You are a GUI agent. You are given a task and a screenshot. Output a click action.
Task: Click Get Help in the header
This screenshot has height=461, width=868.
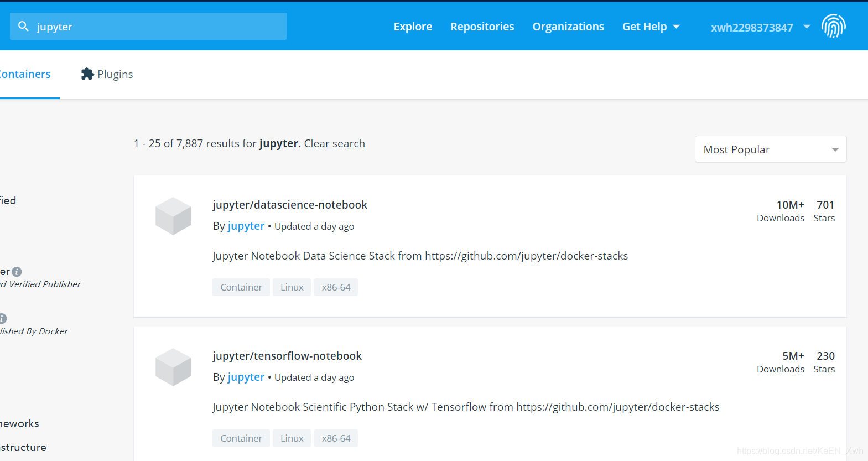(x=644, y=27)
